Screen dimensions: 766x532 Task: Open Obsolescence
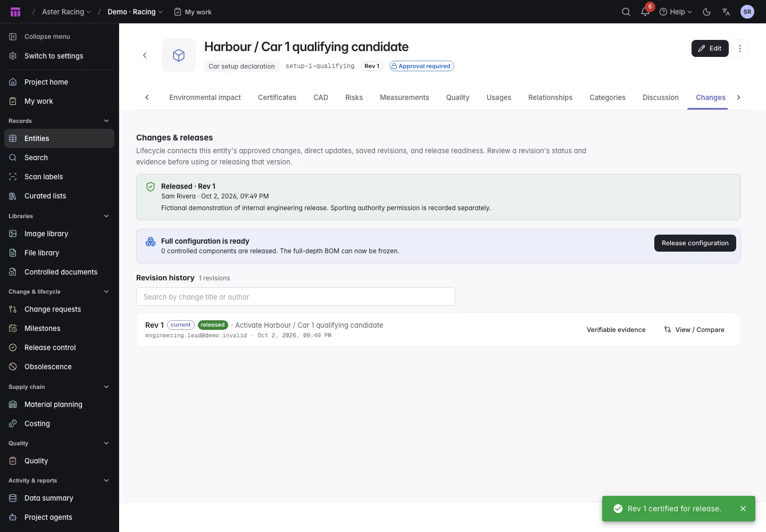click(x=59, y=367)
